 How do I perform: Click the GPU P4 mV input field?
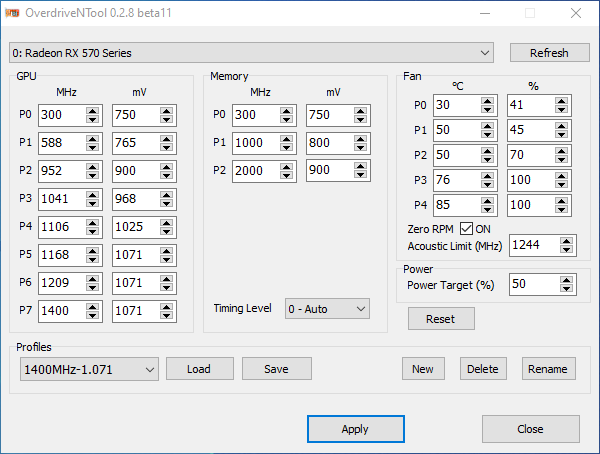[x=134, y=227]
